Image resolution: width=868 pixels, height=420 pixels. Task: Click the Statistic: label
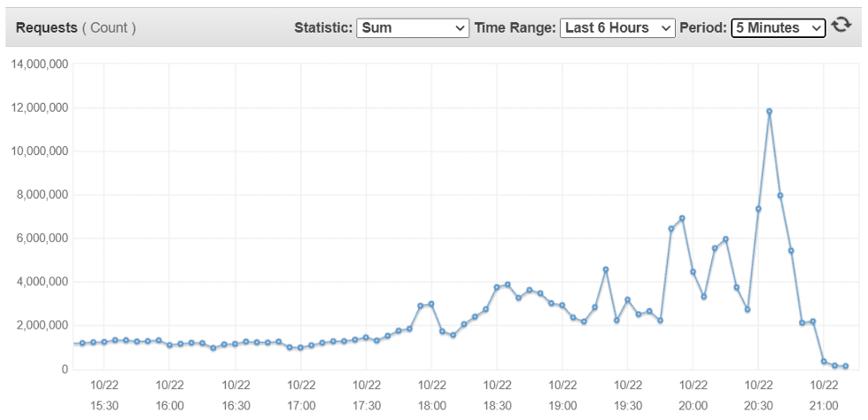pos(324,27)
